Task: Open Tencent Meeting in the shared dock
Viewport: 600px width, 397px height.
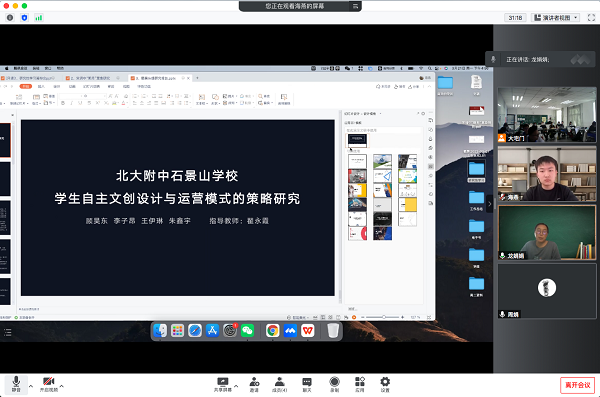Action: (x=290, y=330)
